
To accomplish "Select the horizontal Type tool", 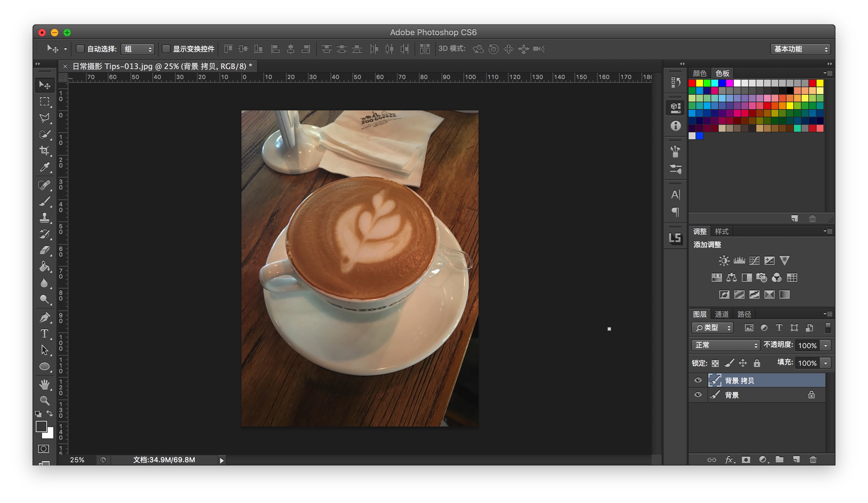I will [x=45, y=333].
